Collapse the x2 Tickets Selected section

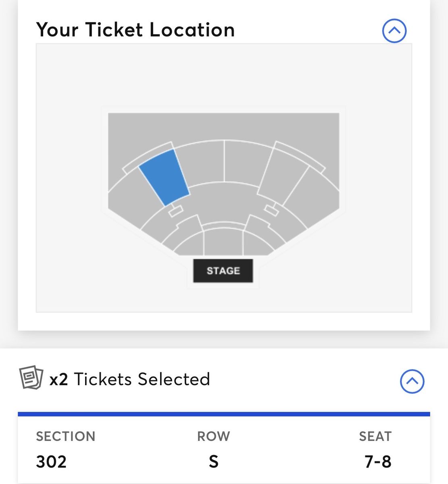[412, 381]
